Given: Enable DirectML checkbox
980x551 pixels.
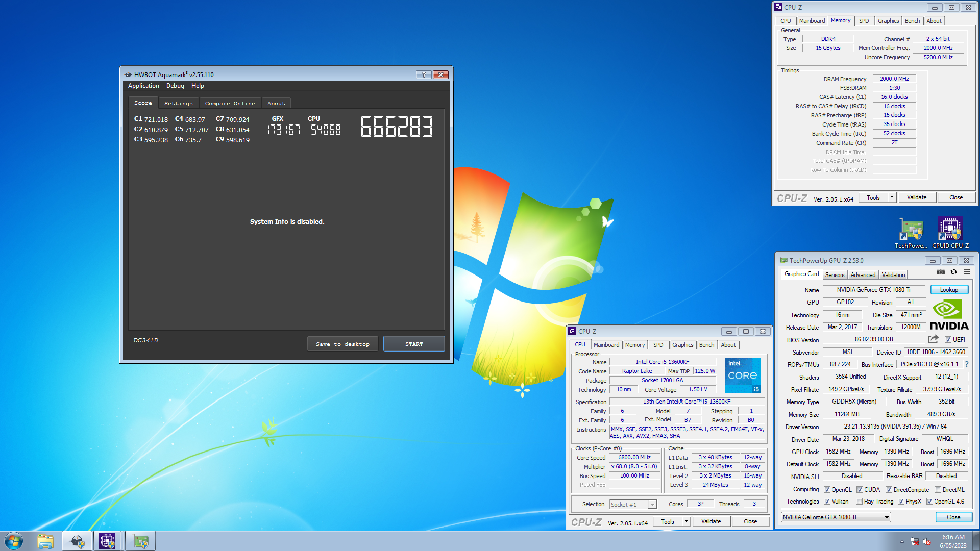Looking at the screenshot, I should [x=938, y=489].
